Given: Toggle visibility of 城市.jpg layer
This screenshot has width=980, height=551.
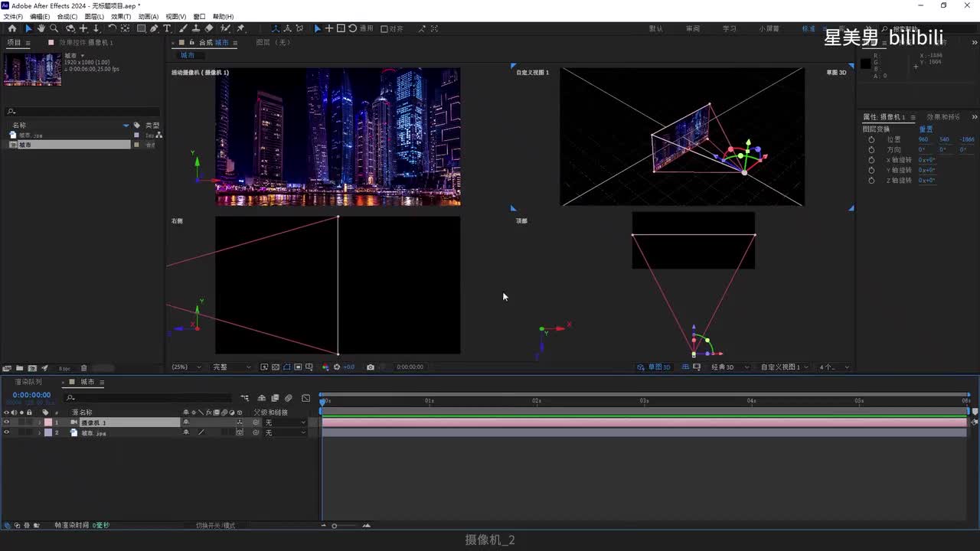Looking at the screenshot, I should [x=7, y=432].
